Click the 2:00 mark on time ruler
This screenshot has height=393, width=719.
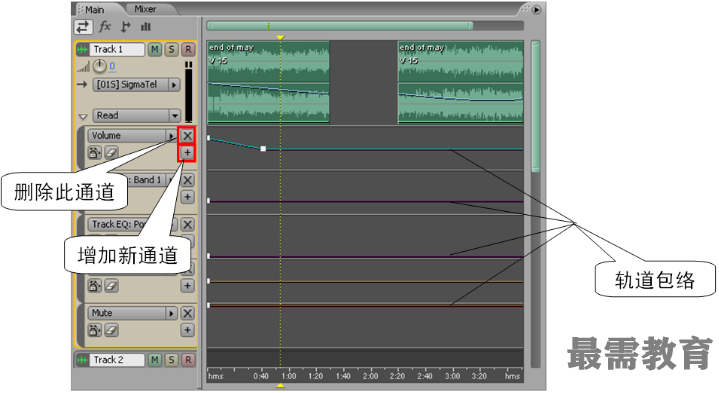point(371,376)
